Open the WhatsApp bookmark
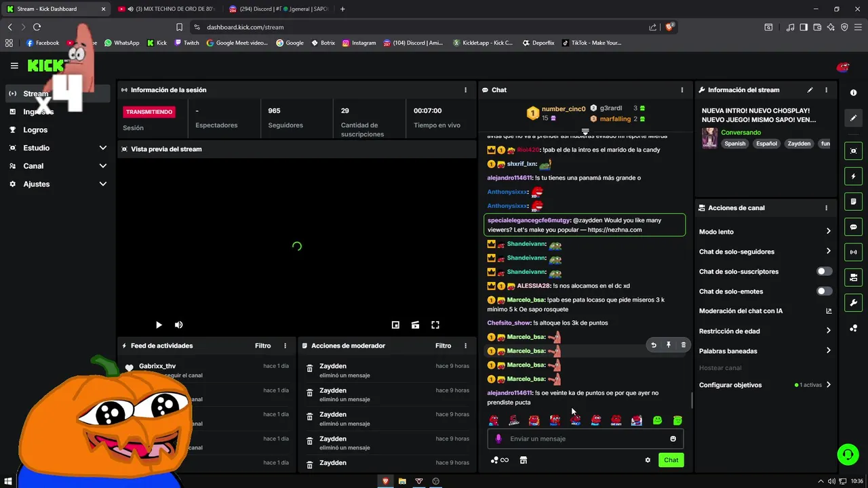 coord(121,43)
